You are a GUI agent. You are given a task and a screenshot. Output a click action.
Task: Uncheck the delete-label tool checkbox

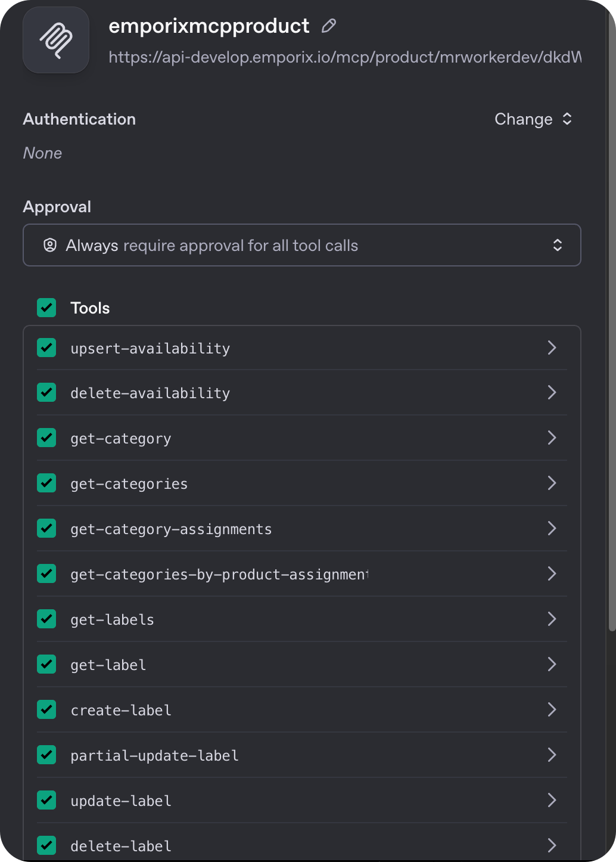(46, 845)
